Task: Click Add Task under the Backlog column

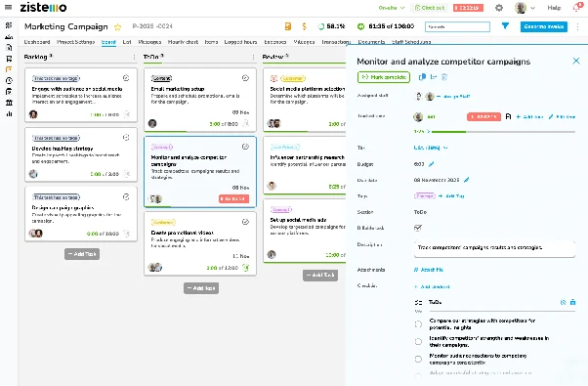Action: pos(82,254)
